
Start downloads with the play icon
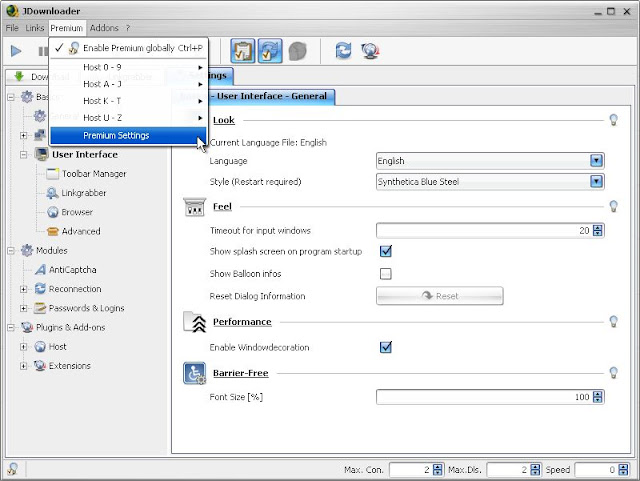(16, 51)
